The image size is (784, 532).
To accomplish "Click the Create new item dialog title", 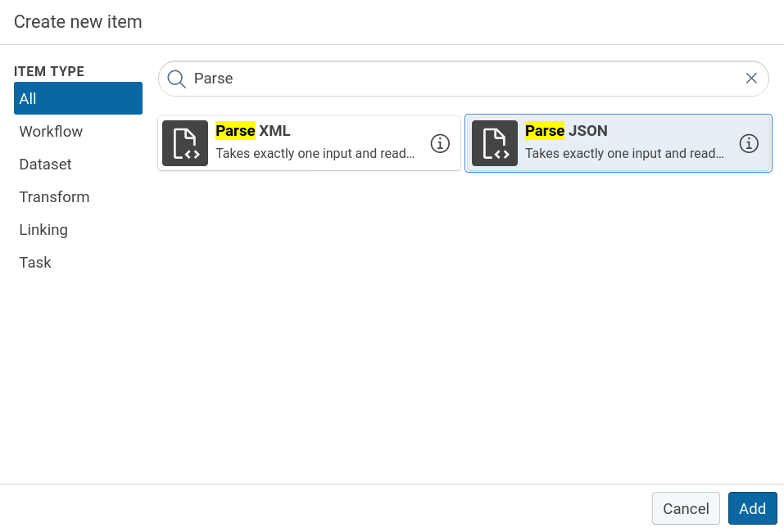I will point(78,21).
